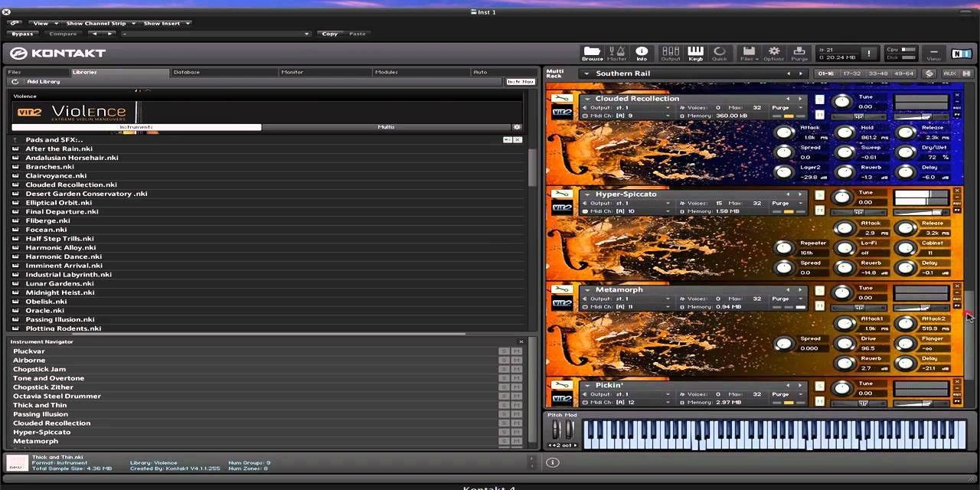
Task: Open the Browse panel icon
Action: click(592, 53)
